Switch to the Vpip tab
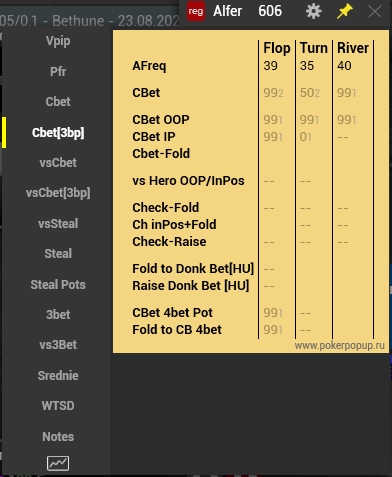Image resolution: width=392 pixels, height=477 pixels. point(58,41)
